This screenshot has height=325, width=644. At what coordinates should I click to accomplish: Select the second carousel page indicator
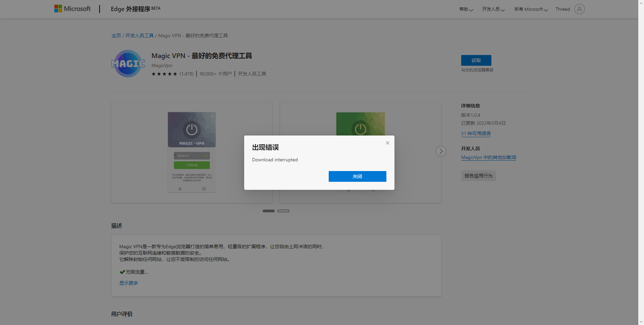click(x=283, y=211)
